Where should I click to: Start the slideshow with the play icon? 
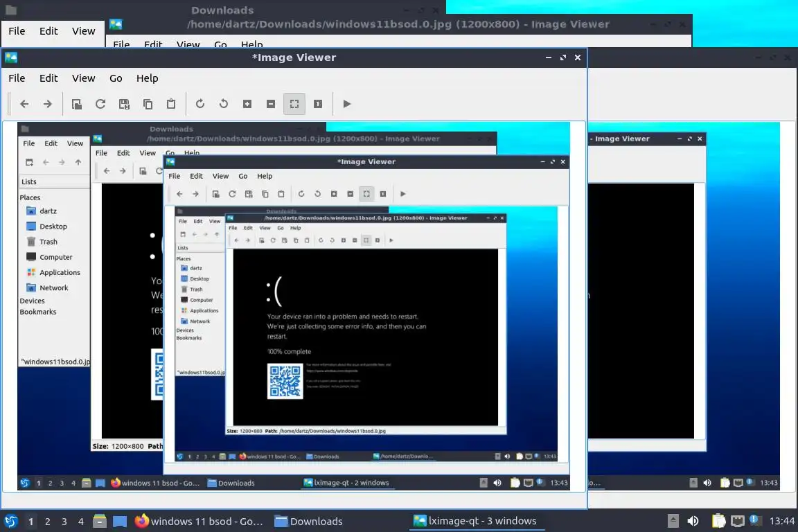pos(347,104)
